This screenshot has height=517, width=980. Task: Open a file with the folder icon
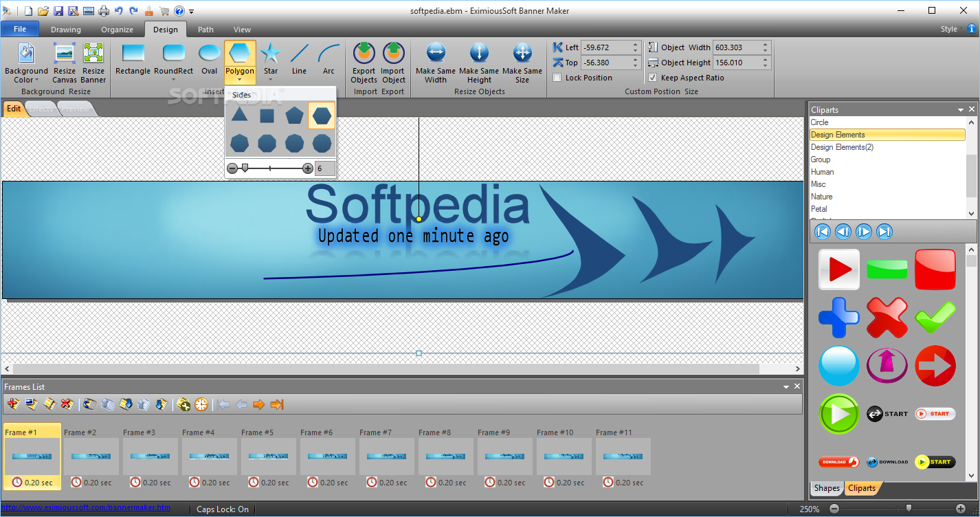43,11
